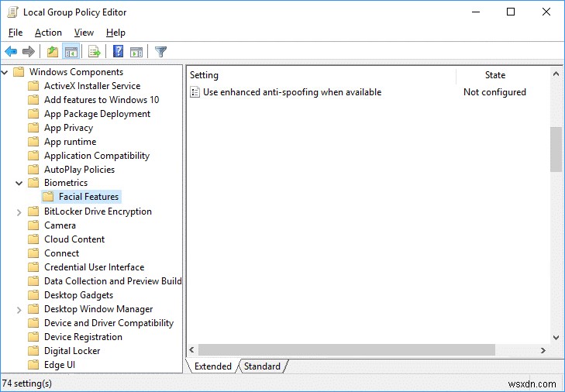
Task: Open the File menu
Action: point(16,33)
